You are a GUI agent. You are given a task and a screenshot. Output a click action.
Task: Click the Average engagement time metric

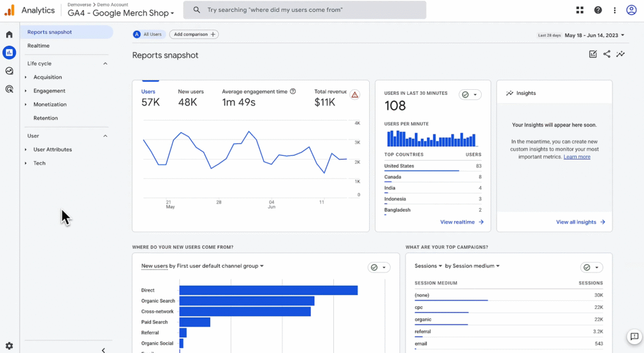pyautogui.click(x=258, y=99)
